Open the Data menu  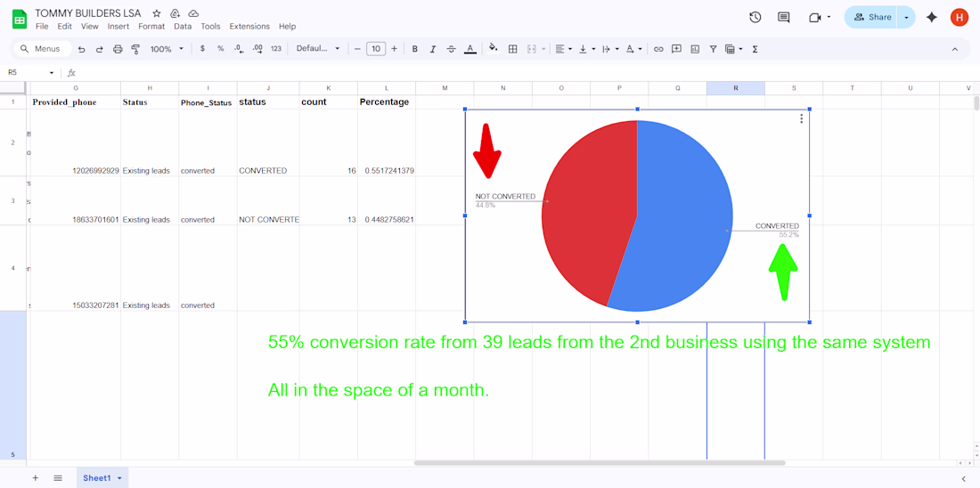[183, 26]
